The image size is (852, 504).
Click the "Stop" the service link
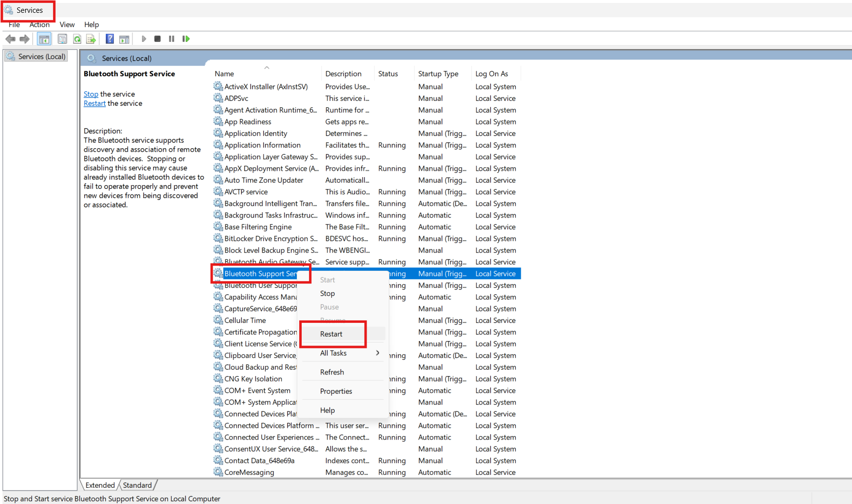click(x=91, y=94)
